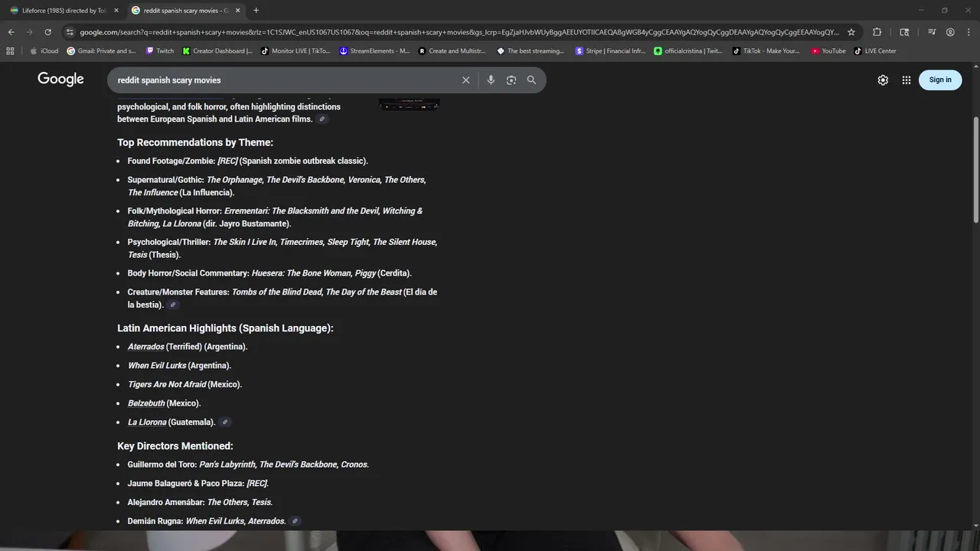Search by image with Google Lens icon
Viewport: 980px width, 551px height.
(511, 80)
